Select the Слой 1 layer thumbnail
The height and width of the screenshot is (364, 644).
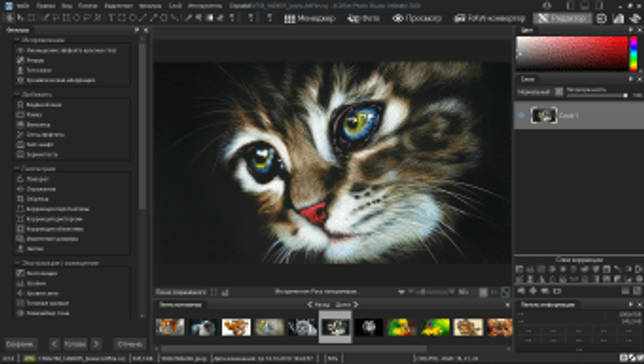pyautogui.click(x=544, y=115)
